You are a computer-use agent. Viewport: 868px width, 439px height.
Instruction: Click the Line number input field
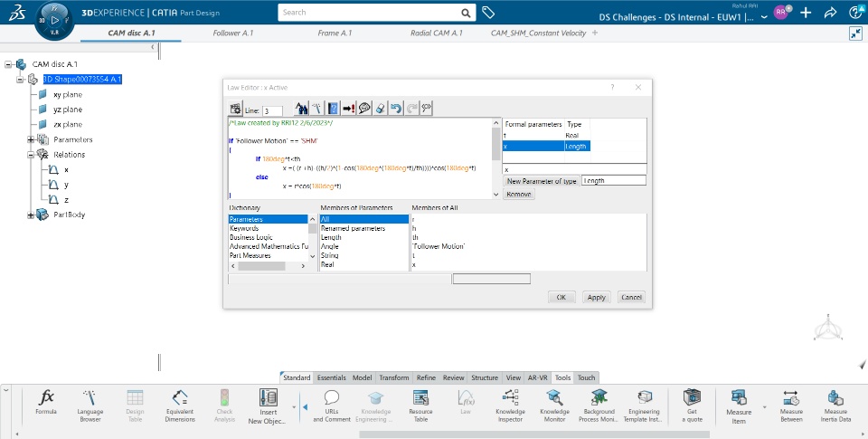coord(272,110)
